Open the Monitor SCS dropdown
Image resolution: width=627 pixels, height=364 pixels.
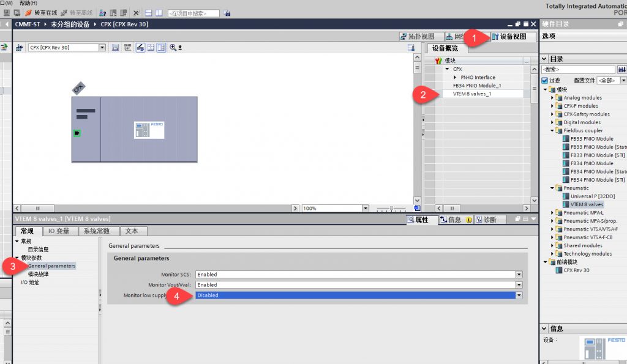point(519,275)
